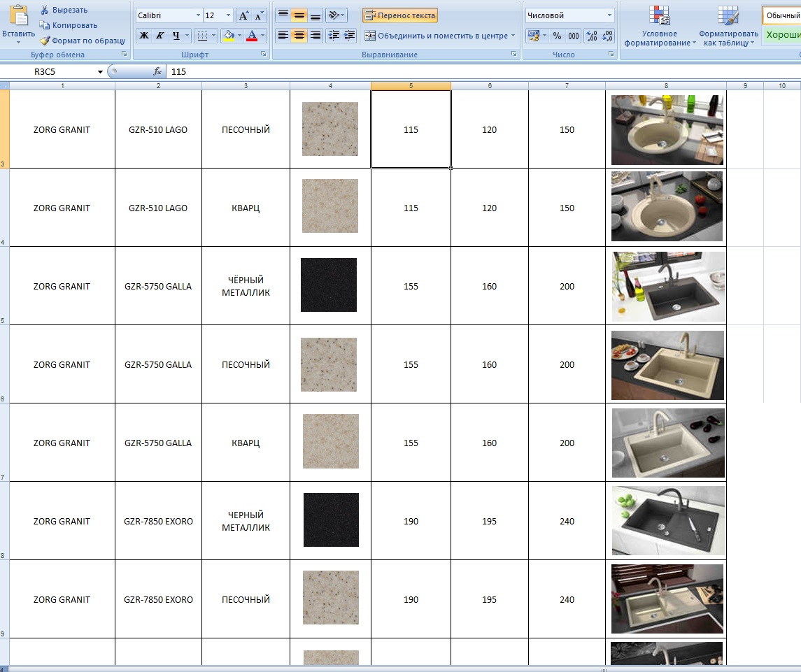This screenshot has height=672, width=801.
Task: Click the select-all corner button
Action: [x=5, y=86]
